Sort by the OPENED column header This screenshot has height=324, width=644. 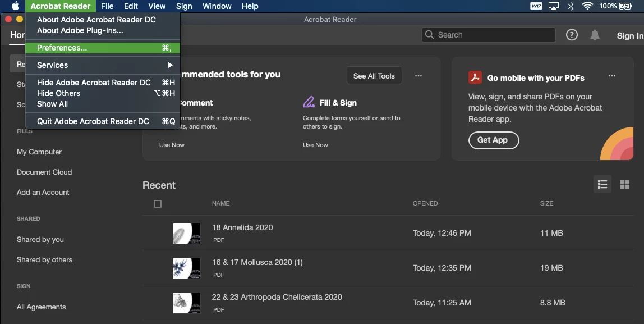click(x=425, y=203)
